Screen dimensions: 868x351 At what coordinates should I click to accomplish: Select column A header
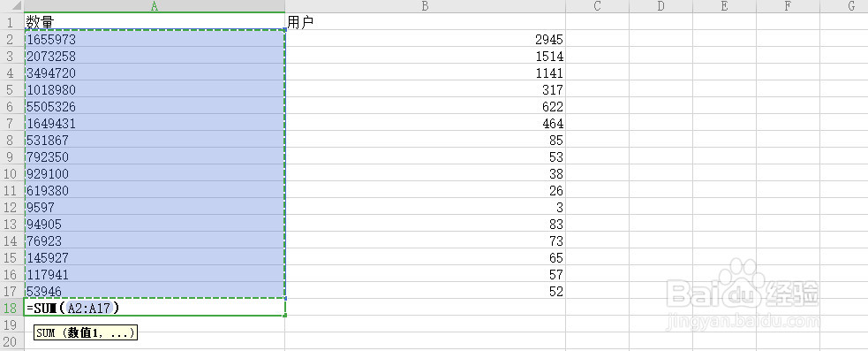[155, 6]
